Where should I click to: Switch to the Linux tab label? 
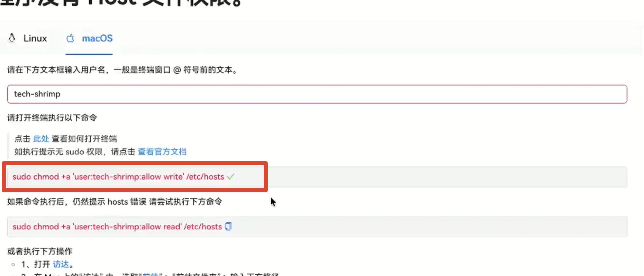click(35, 38)
